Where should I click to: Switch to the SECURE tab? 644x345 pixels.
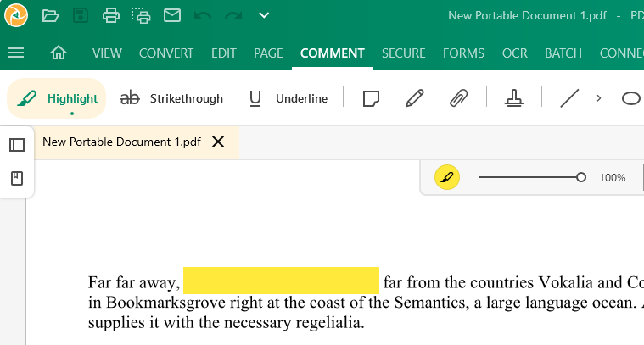pos(404,53)
